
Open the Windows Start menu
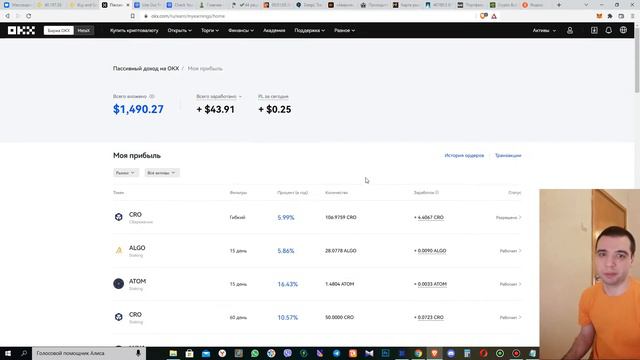(x=8, y=353)
